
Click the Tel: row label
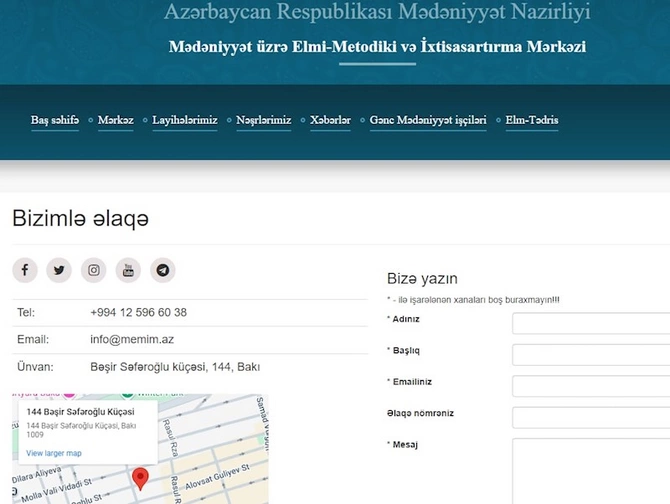tap(26, 313)
